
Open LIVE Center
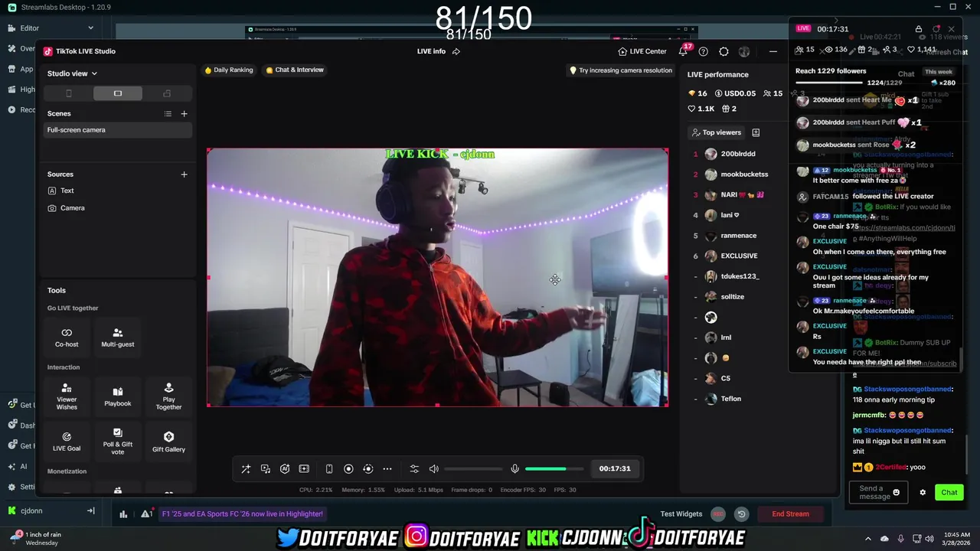click(642, 51)
